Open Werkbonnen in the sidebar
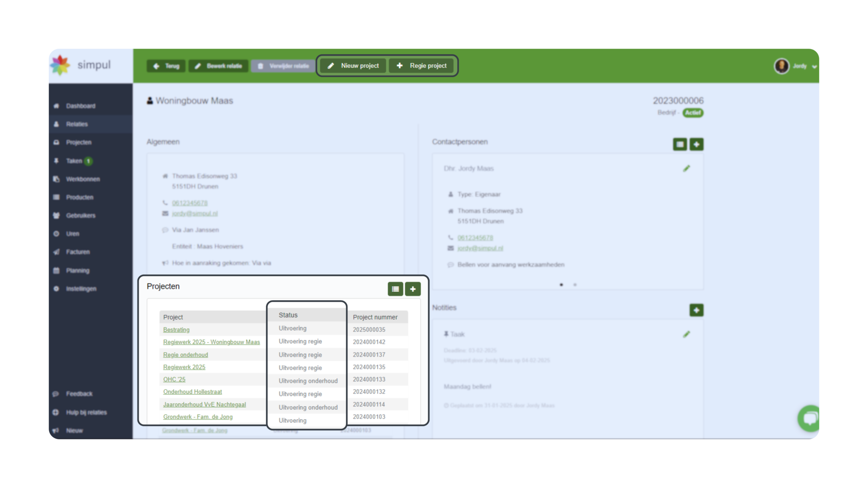The width and height of the screenshot is (868, 488). [x=83, y=179]
